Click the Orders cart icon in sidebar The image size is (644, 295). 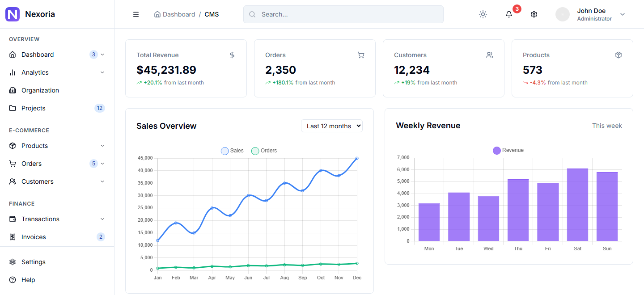tap(13, 164)
